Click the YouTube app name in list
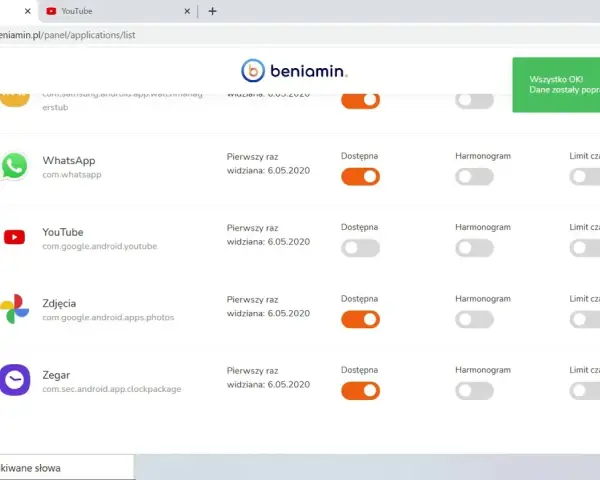The height and width of the screenshot is (480, 600). click(63, 232)
